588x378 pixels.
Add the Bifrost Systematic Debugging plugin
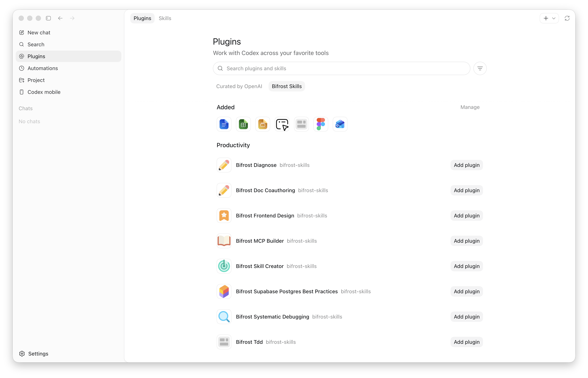click(x=466, y=317)
